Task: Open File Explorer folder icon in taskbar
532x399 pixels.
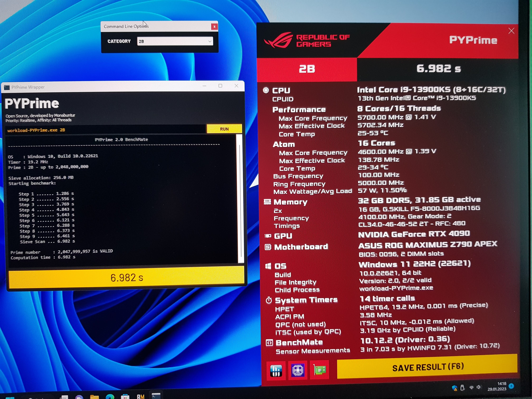Action: point(94,397)
